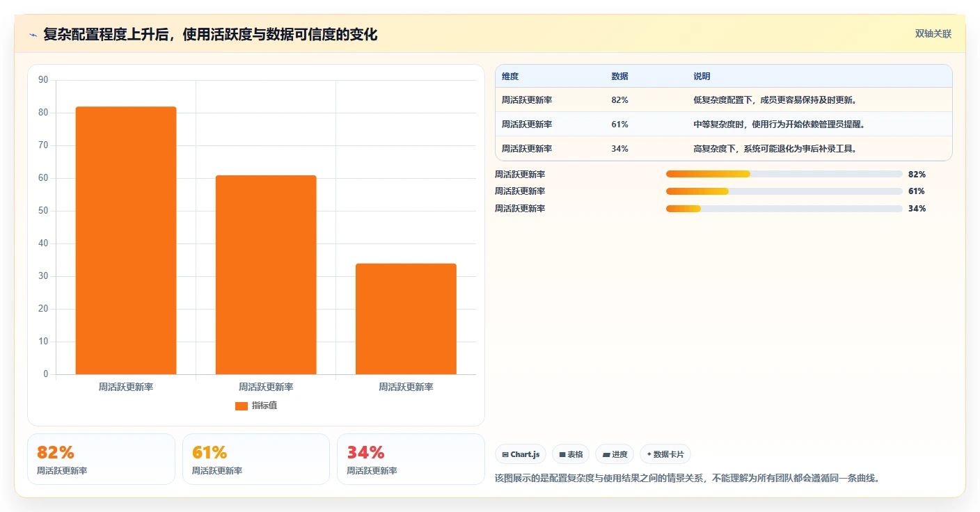Click the x-axis label under the 34 bar
980x512 pixels.
coord(406,387)
